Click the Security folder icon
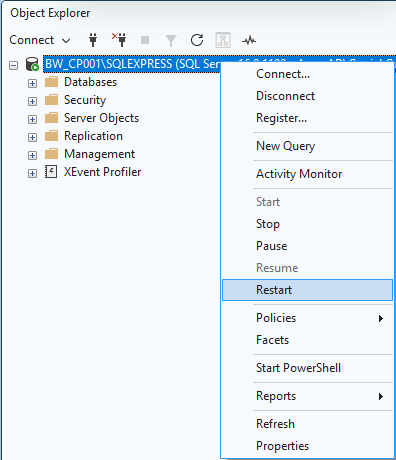This screenshot has width=396, height=460. click(x=51, y=100)
